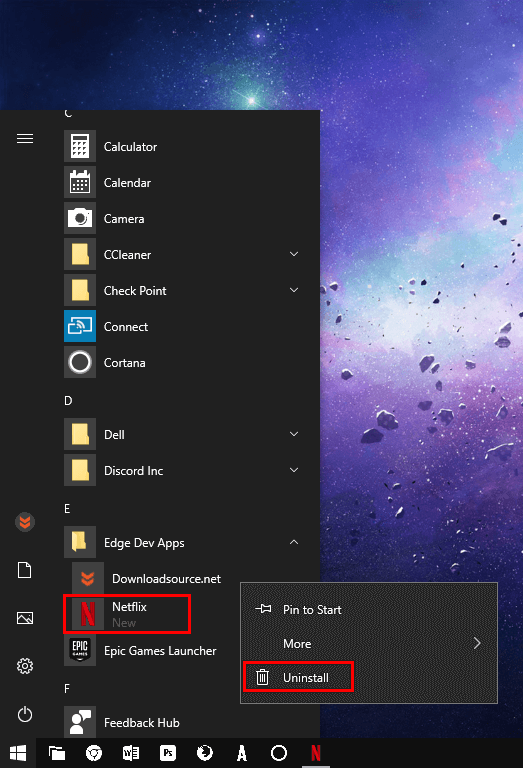The width and height of the screenshot is (523, 768).
Task: Click the E letter group header
Action: [67, 509]
